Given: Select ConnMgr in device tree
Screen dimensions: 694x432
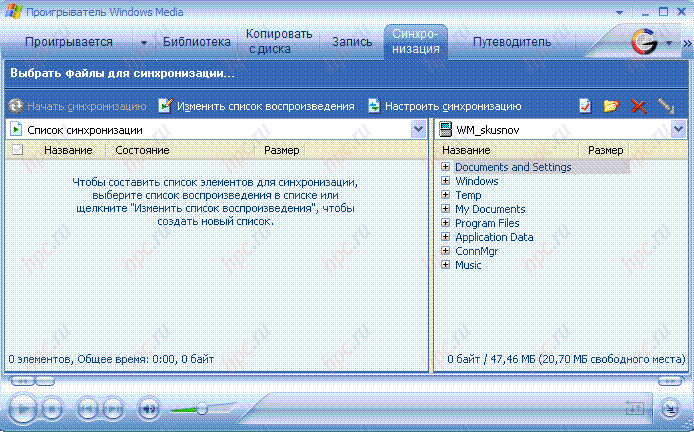Looking at the screenshot, I should 476,251.
